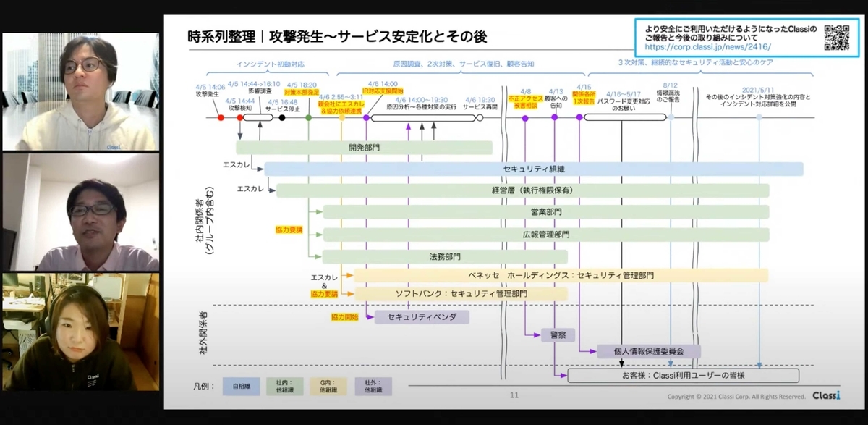Click the お客様:Classi利用ユーザーの皆様 box
Image resolution: width=868 pixels, height=425 pixels.
click(x=683, y=376)
